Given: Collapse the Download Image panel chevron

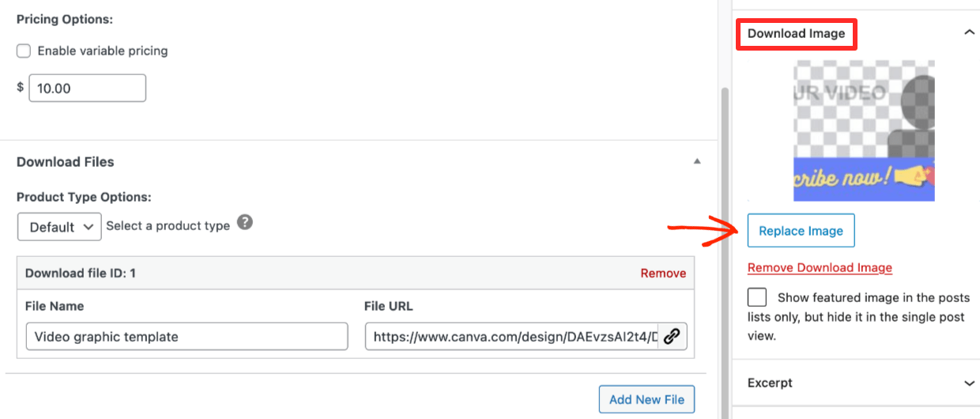Looking at the screenshot, I should (969, 33).
